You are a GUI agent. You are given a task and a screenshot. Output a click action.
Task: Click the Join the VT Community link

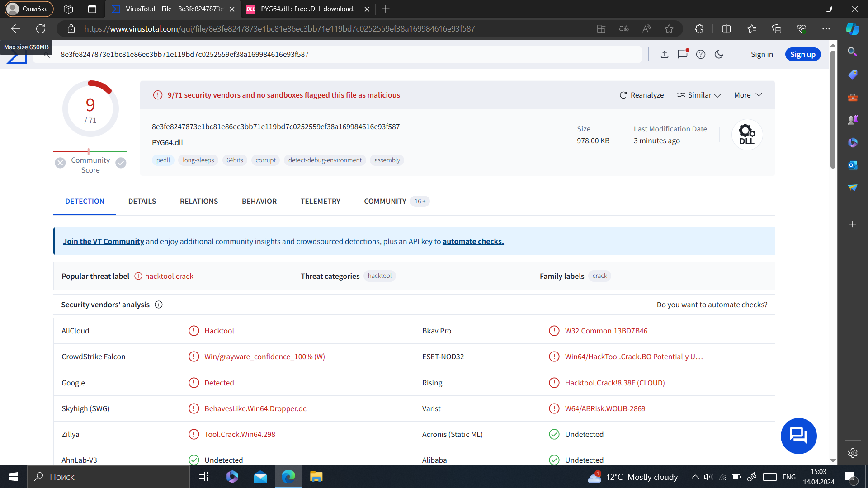pyautogui.click(x=104, y=241)
